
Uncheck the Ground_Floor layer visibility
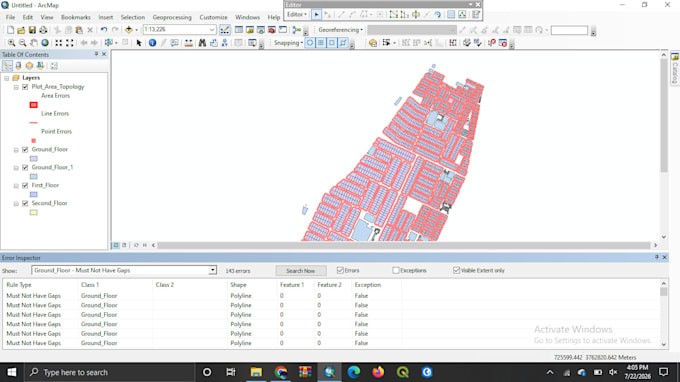[x=25, y=150]
